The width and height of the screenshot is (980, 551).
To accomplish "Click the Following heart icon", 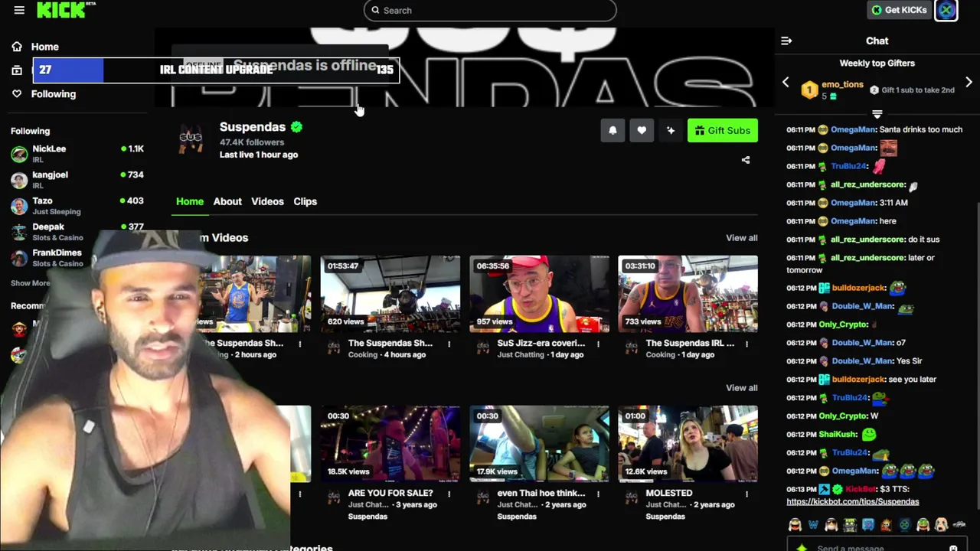I will [17, 94].
